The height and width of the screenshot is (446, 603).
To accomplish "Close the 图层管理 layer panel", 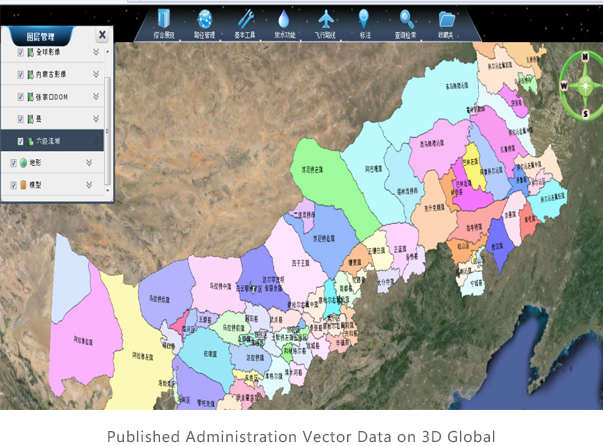I will [x=101, y=34].
